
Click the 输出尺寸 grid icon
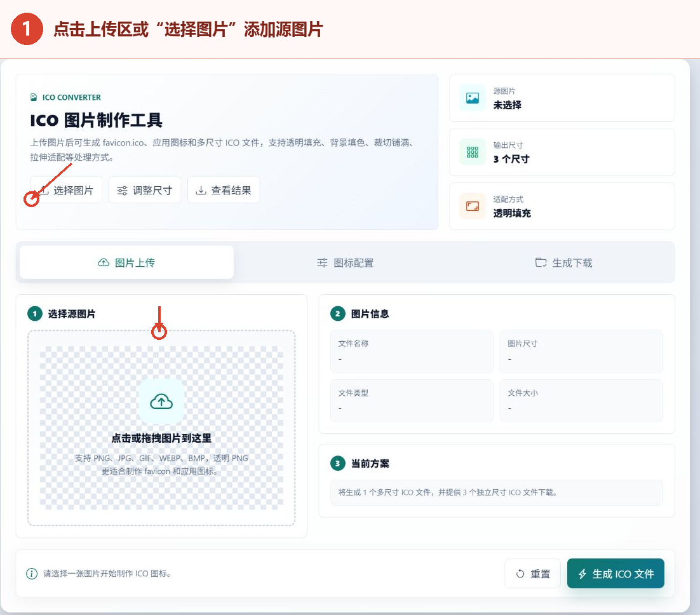coord(473,152)
